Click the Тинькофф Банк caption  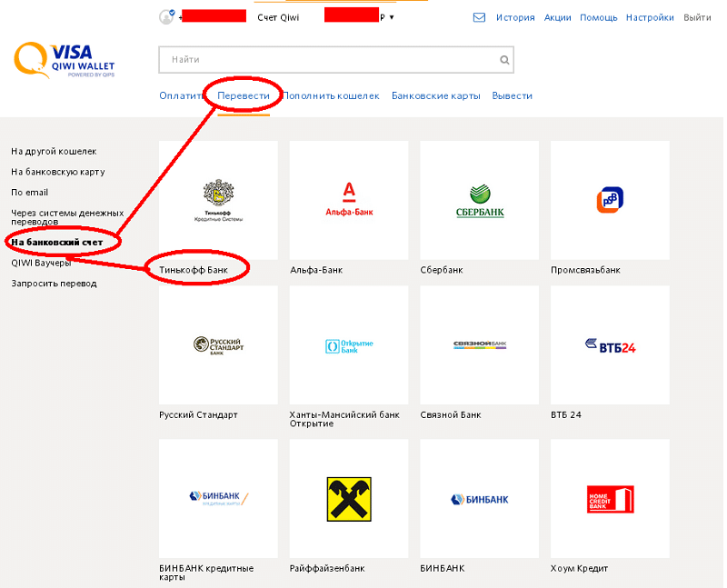(194, 270)
